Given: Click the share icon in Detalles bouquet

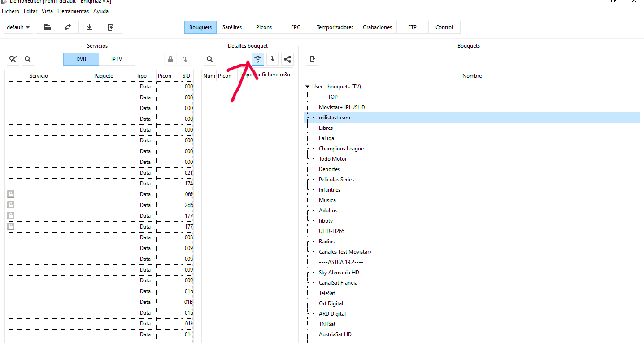Looking at the screenshot, I should click(287, 59).
